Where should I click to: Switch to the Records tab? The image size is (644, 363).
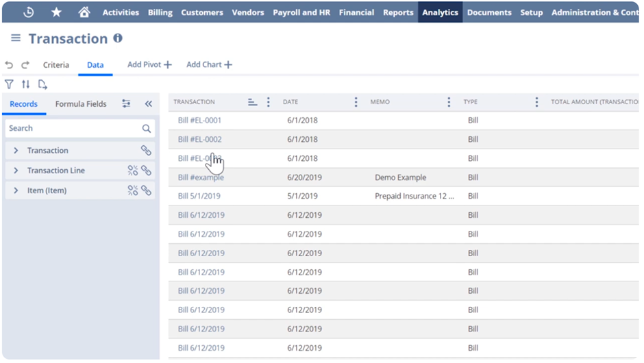(x=24, y=104)
